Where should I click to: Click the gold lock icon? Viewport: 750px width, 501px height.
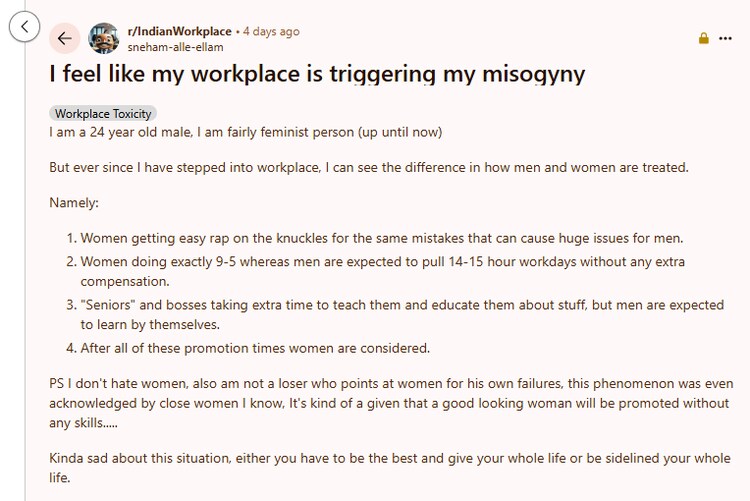click(x=704, y=38)
